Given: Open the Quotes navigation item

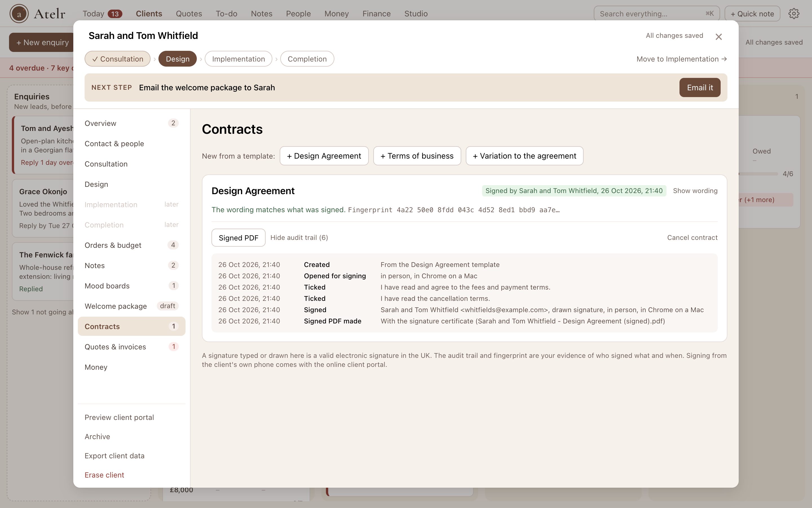Looking at the screenshot, I should click(189, 14).
